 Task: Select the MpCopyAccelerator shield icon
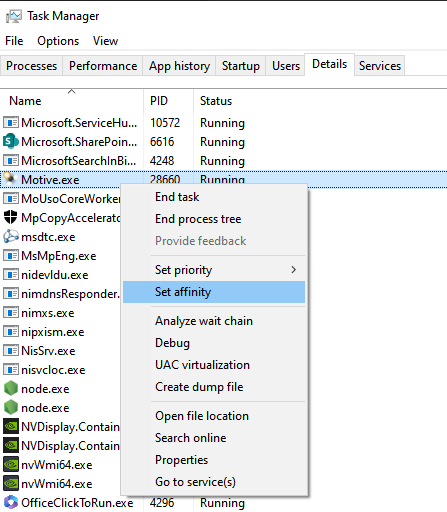click(10, 218)
